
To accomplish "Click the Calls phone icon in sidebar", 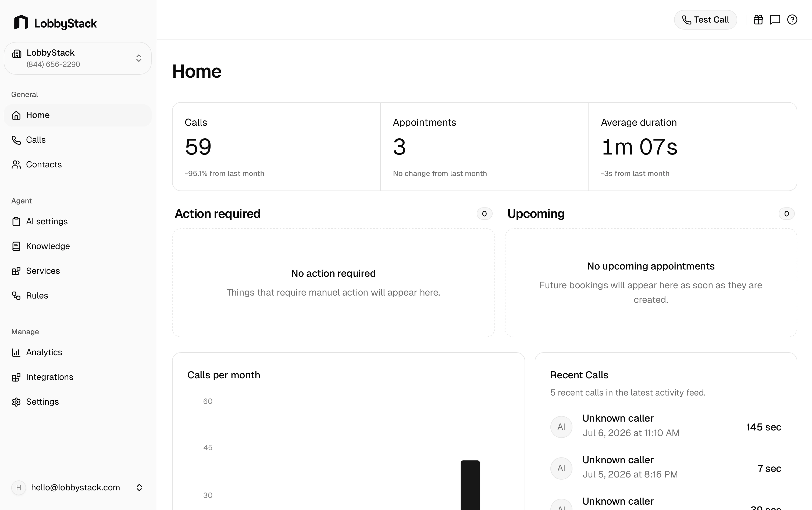I will click(16, 140).
